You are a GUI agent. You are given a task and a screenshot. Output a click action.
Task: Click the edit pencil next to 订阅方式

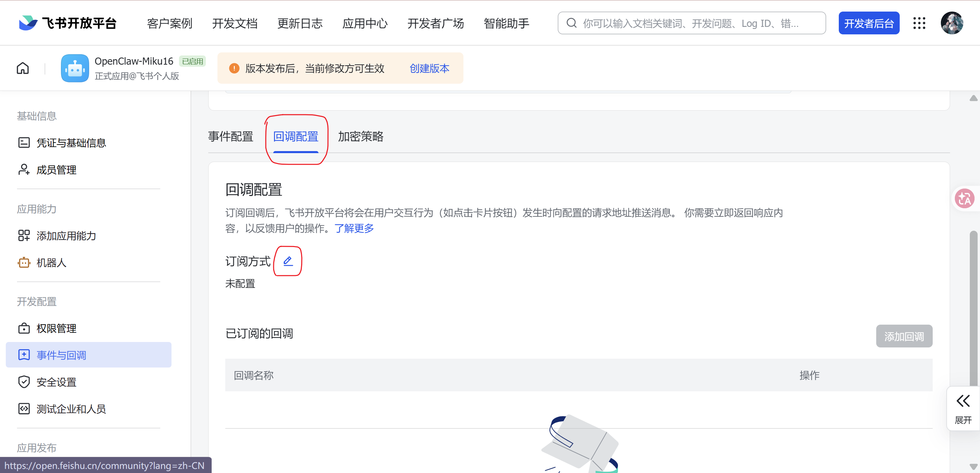[x=288, y=261]
